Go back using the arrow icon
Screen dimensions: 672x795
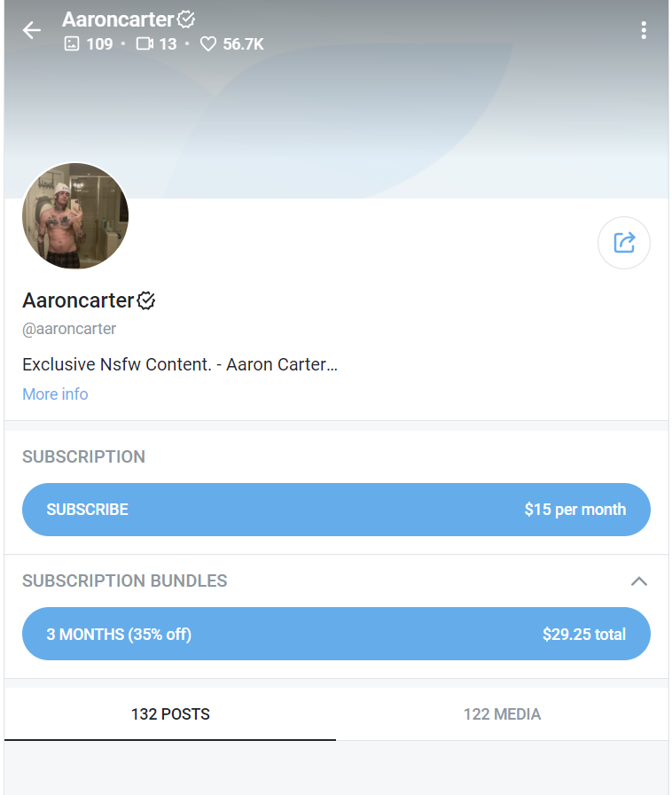[x=32, y=31]
